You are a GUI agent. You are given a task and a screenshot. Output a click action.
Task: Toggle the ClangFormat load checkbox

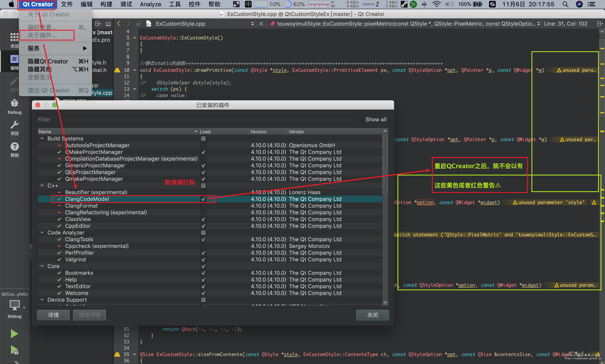(x=203, y=206)
